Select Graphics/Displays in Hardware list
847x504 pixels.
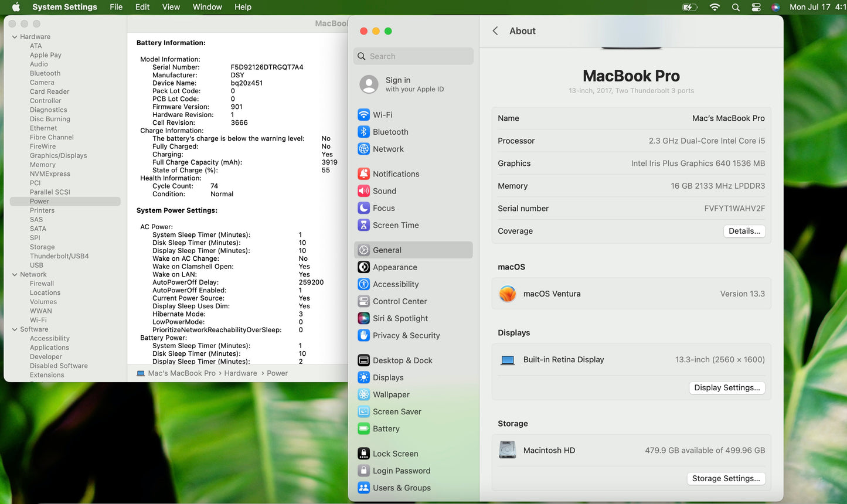(58, 156)
